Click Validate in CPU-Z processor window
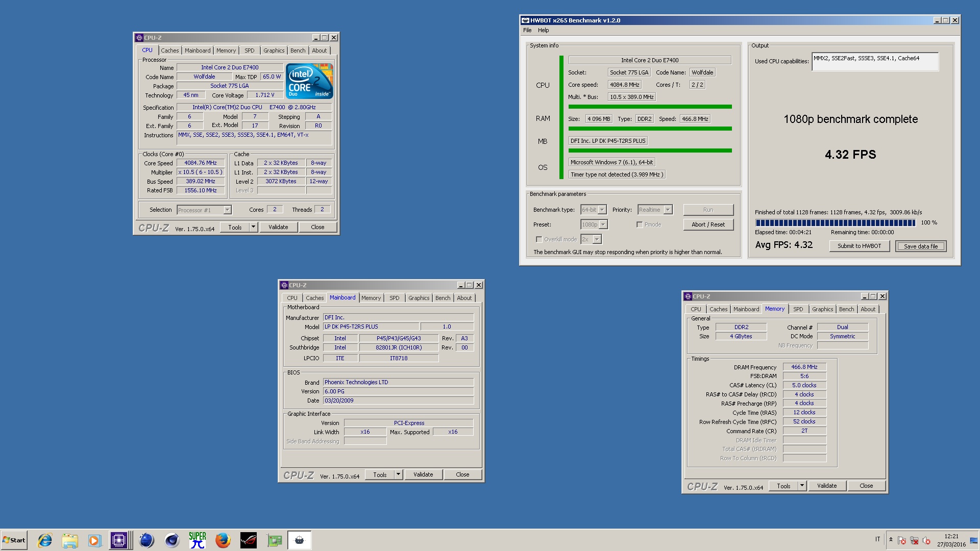 [278, 227]
